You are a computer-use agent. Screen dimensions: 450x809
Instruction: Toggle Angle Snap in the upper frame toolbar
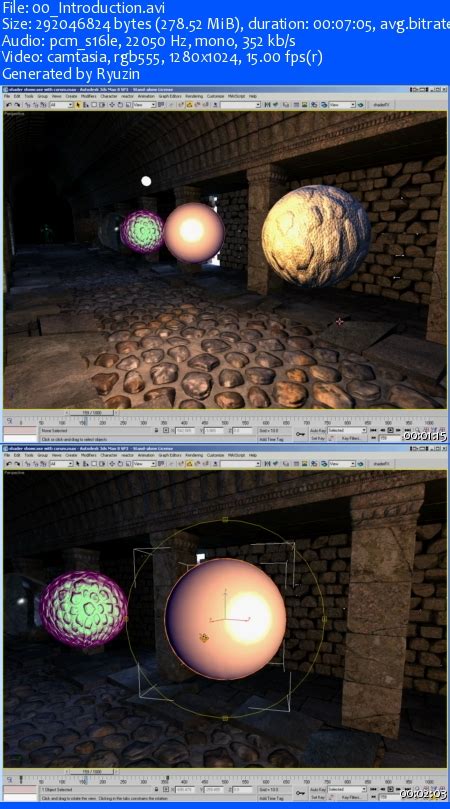tap(198, 105)
